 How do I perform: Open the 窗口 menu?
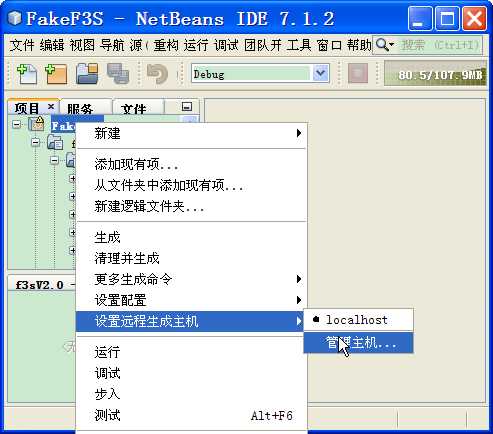(329, 45)
